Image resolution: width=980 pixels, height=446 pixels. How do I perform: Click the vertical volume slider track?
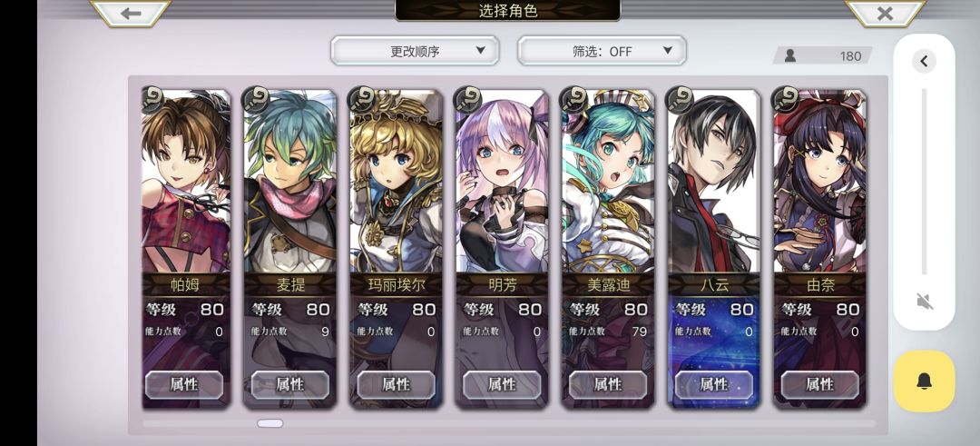pyautogui.click(x=925, y=182)
